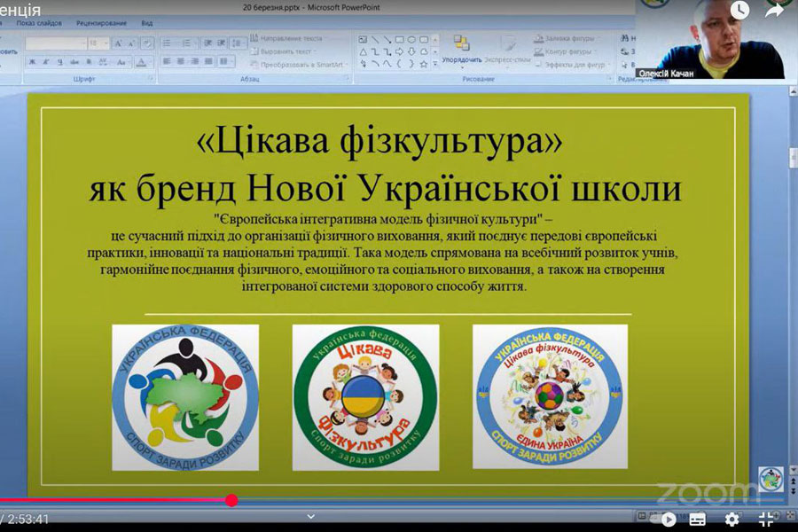Open Контур фигуры outline dropdown
Image resolution: width=798 pixels, height=532 pixels.
pyautogui.click(x=568, y=51)
